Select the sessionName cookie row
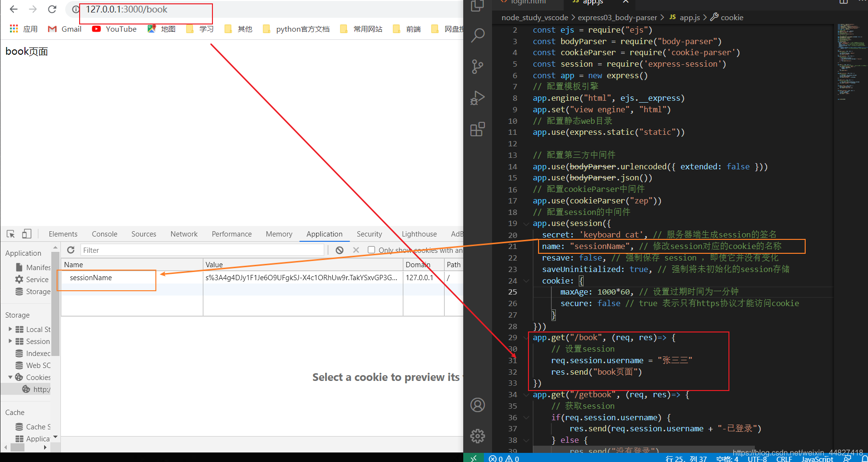The image size is (868, 462). 262,277
